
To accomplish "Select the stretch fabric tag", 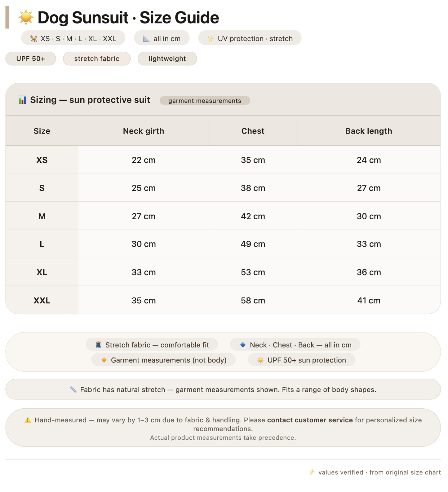I will [x=97, y=59].
